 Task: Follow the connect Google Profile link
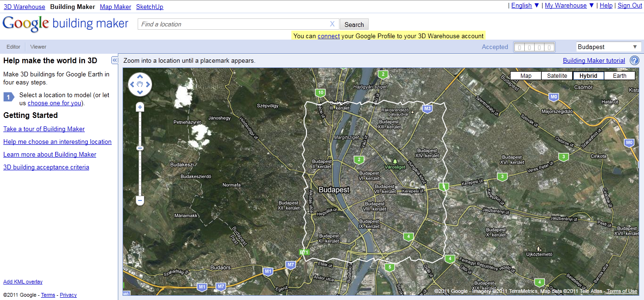click(329, 36)
